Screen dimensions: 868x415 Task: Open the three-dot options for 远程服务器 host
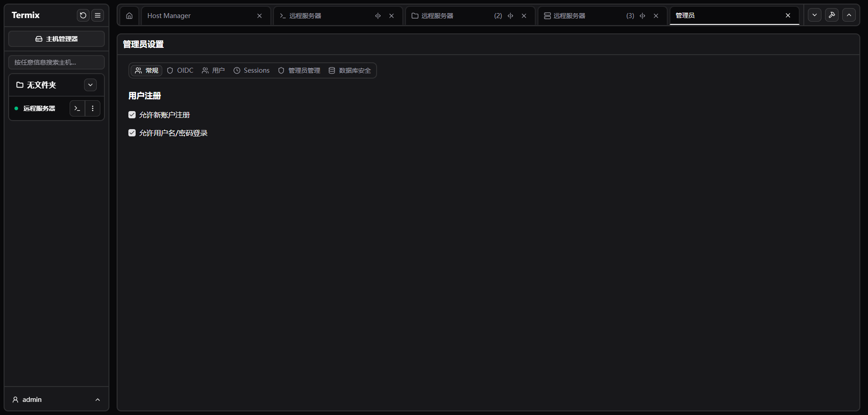coord(93,108)
